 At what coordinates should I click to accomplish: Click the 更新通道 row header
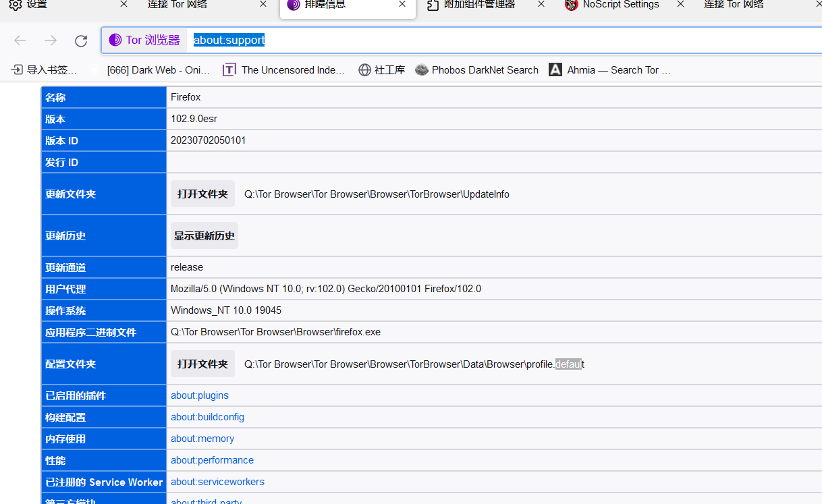[x=104, y=267]
